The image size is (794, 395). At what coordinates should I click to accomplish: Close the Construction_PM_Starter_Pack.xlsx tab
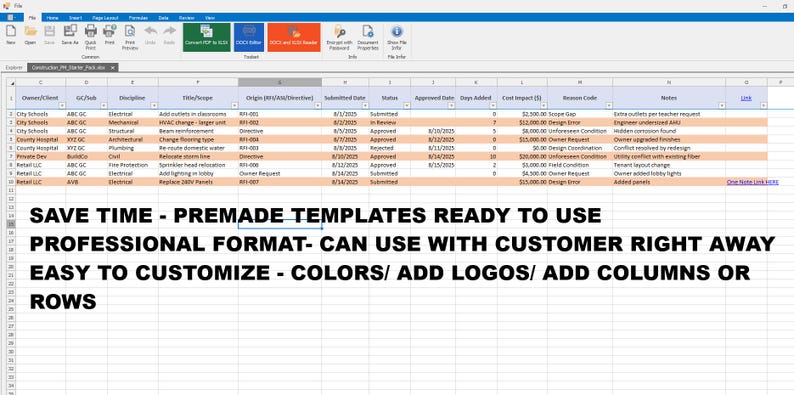click(x=112, y=67)
